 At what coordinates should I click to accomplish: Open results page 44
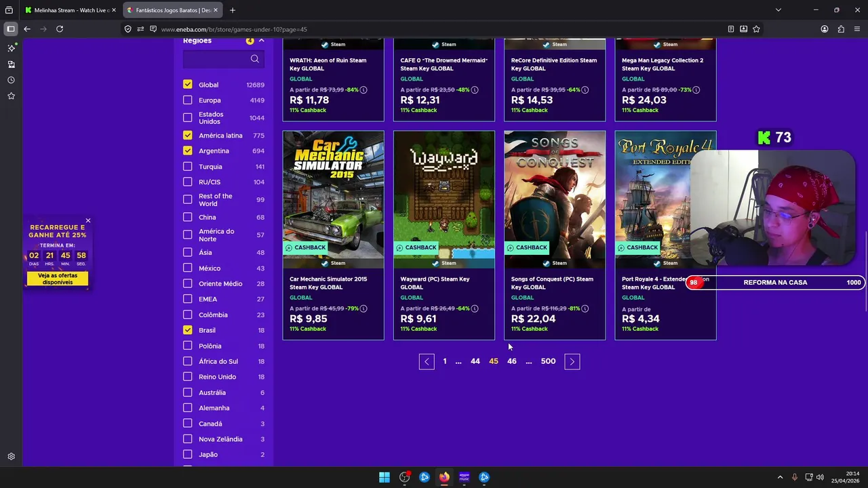(x=475, y=361)
